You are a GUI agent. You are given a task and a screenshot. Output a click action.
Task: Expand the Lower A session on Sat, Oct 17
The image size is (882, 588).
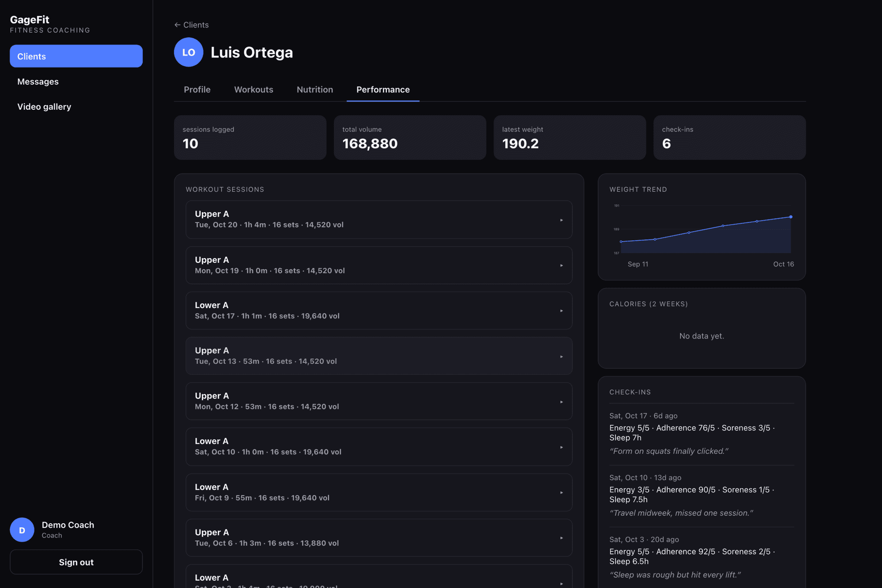379,311
